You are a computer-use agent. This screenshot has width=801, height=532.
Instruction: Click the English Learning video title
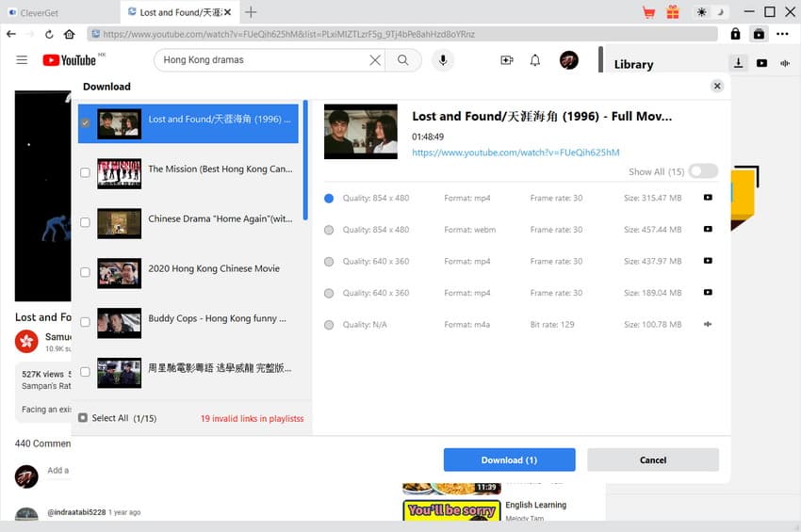click(x=536, y=505)
